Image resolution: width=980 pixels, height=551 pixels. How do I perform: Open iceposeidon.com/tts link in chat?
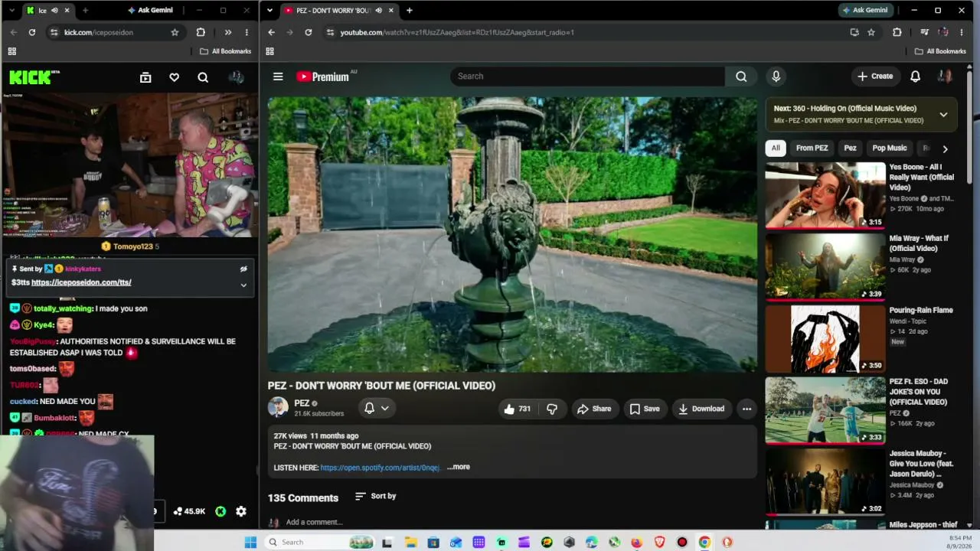point(81,282)
